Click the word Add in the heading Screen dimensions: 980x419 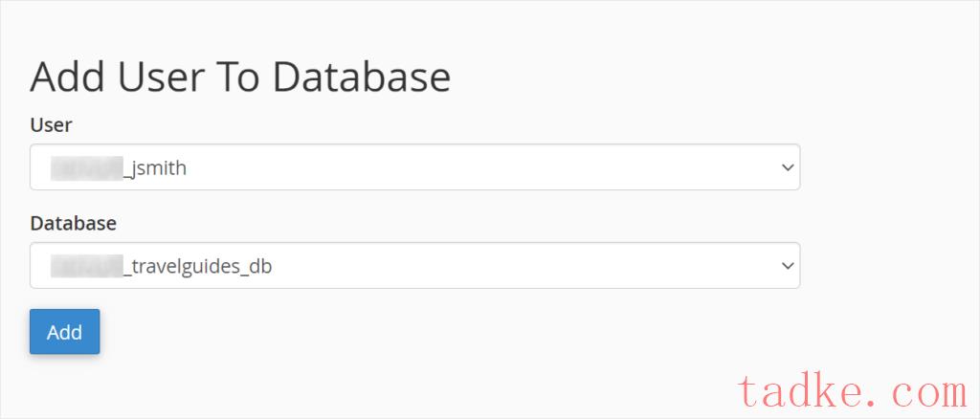[x=69, y=77]
